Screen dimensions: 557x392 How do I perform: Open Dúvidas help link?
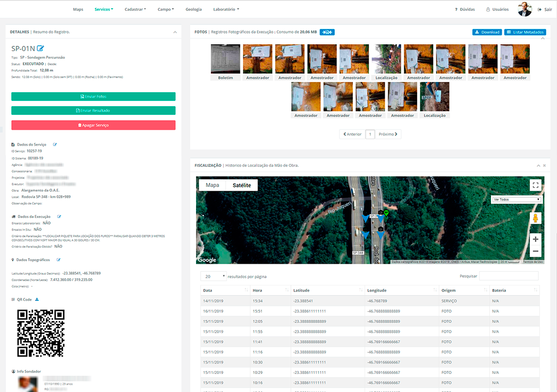[465, 10]
